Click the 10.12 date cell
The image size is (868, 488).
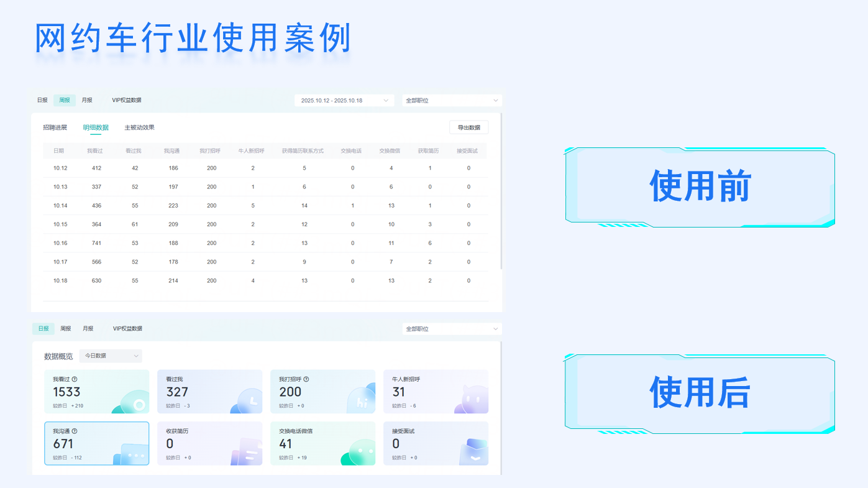tap(60, 168)
